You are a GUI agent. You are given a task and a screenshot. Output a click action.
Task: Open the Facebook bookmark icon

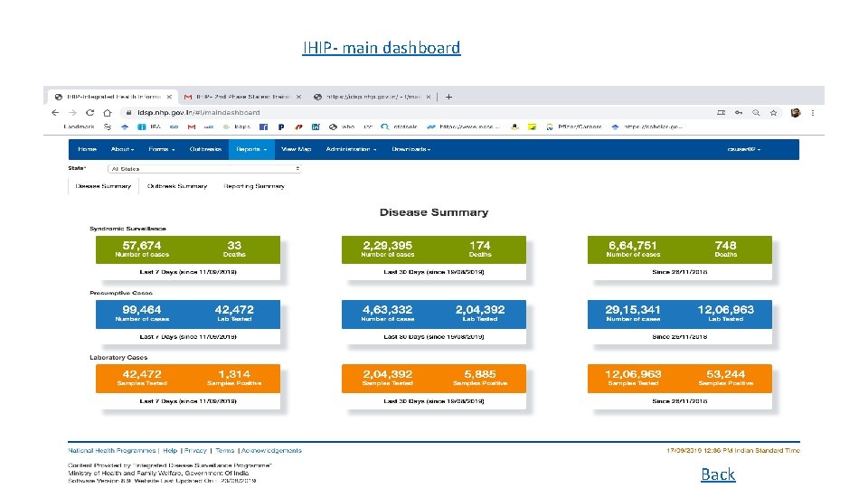tap(263, 127)
